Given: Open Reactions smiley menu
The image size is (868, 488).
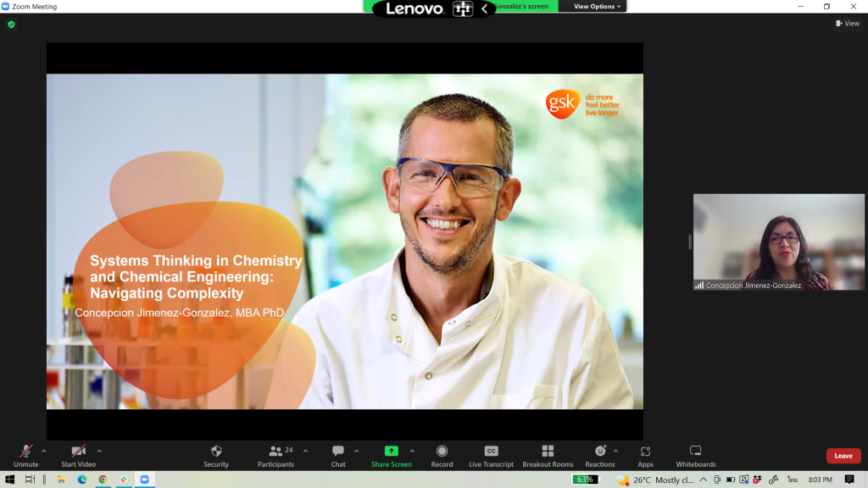Looking at the screenshot, I should (x=600, y=456).
